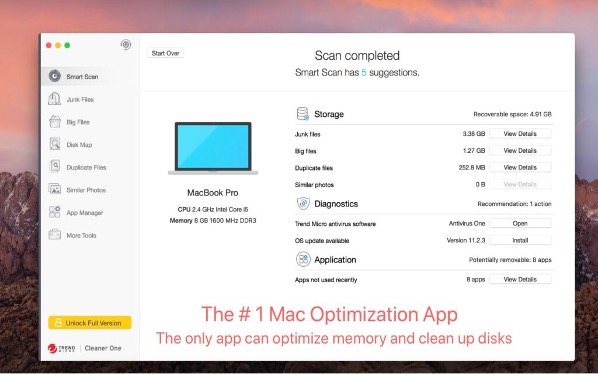
Task: Click the Application section heading
Action: [335, 260]
